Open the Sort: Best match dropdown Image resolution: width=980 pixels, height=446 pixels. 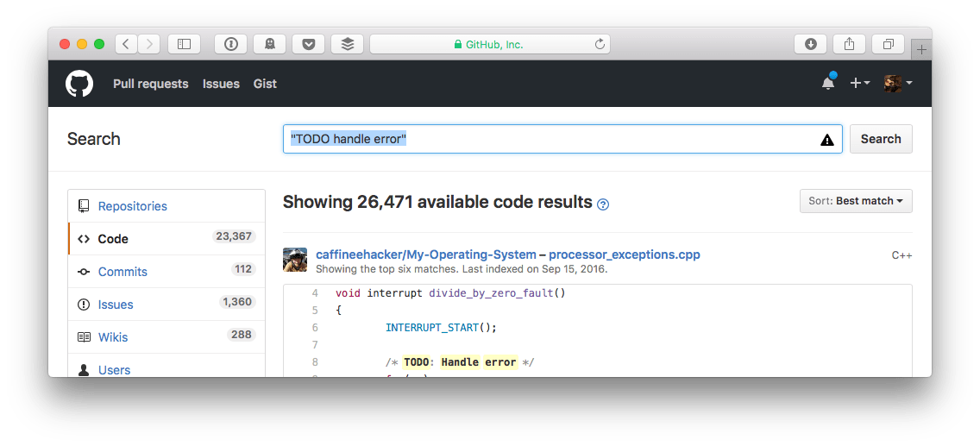click(856, 201)
